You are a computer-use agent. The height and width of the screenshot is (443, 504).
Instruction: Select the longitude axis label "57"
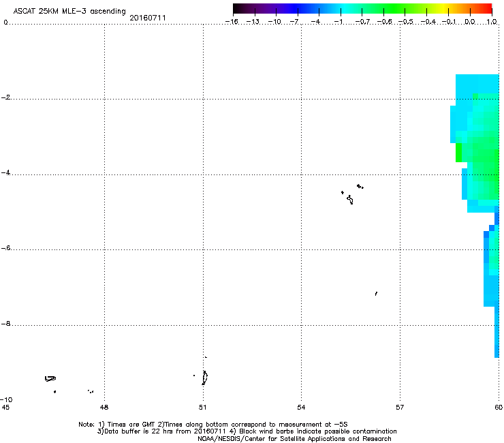[400, 408]
